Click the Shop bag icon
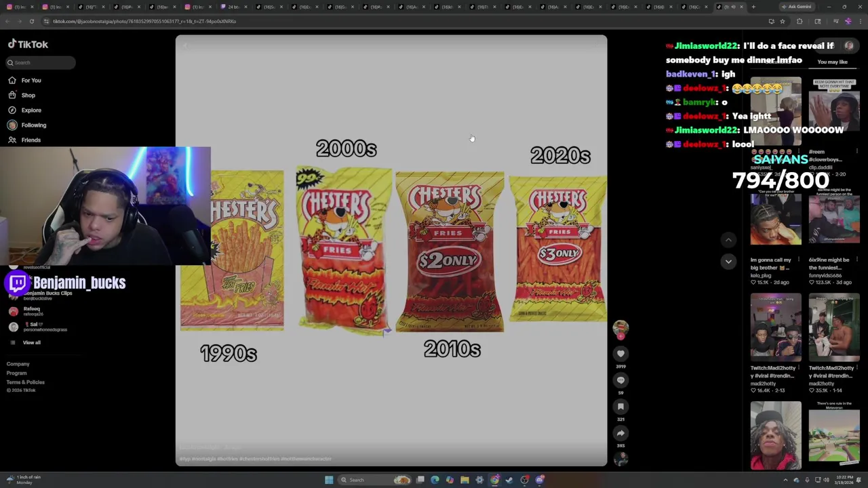This screenshot has height=488, width=868. tap(12, 95)
